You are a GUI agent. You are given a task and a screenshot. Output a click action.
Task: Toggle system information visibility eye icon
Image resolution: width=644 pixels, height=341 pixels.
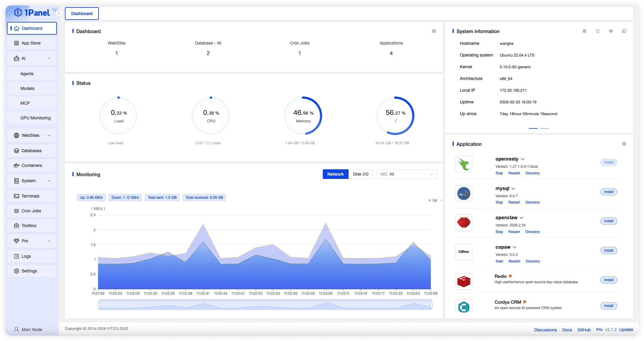(611, 31)
